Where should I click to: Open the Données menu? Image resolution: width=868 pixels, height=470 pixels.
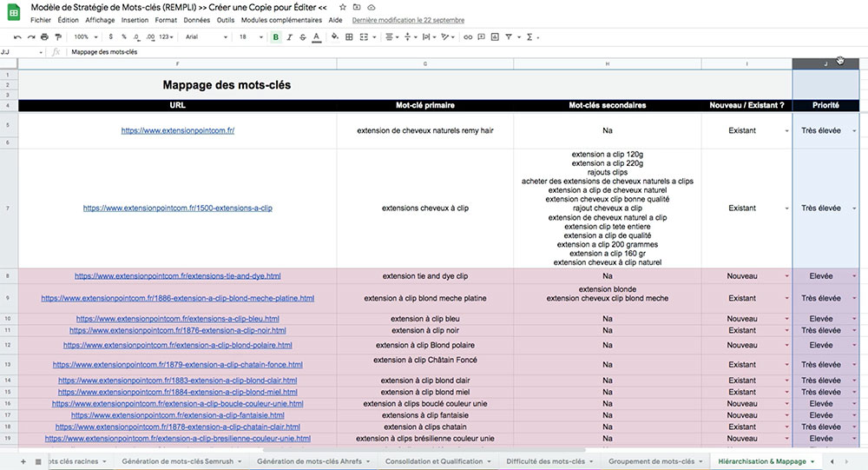click(x=197, y=20)
